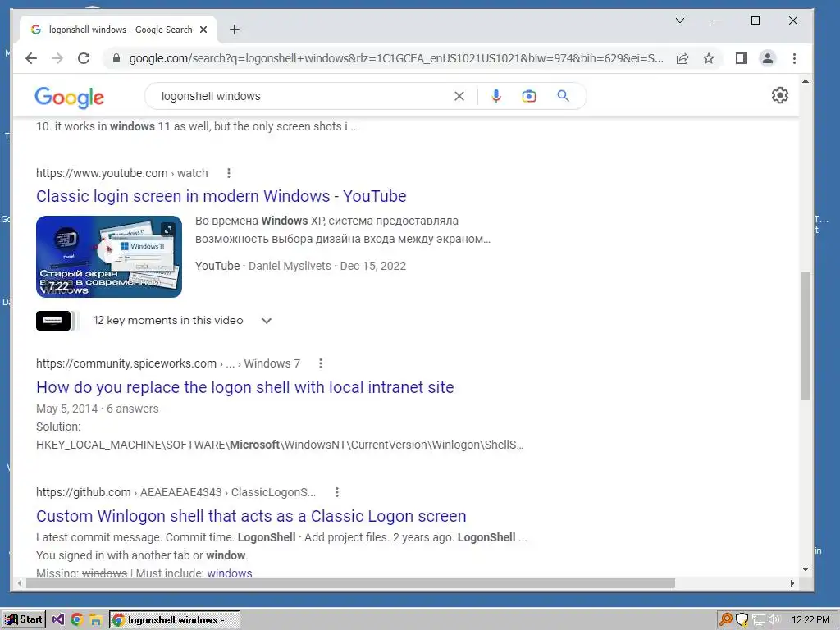Click the magnifier tray icon
This screenshot has height=630, width=840.
coord(726,620)
